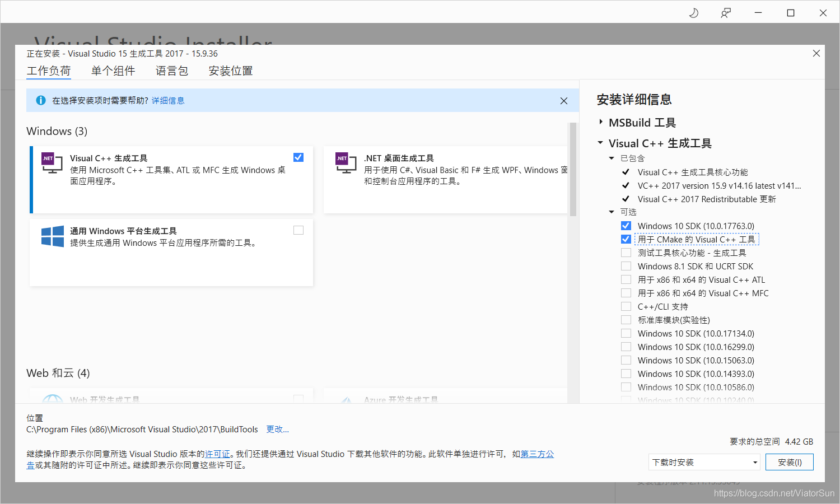The width and height of the screenshot is (840, 504).
Task: Expand the MSBuild 工具 section arrow
Action: [601, 122]
